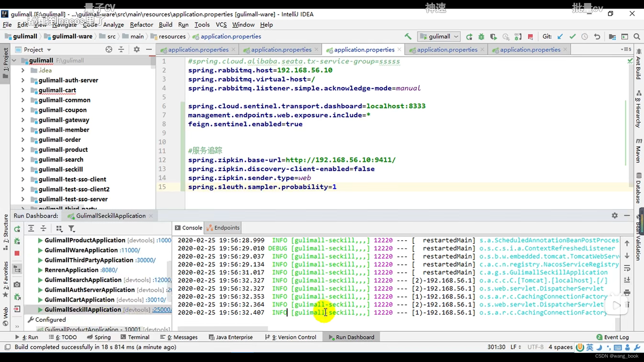Expand the .idea folder
Viewport: 644px width, 362px height.
coord(23,70)
